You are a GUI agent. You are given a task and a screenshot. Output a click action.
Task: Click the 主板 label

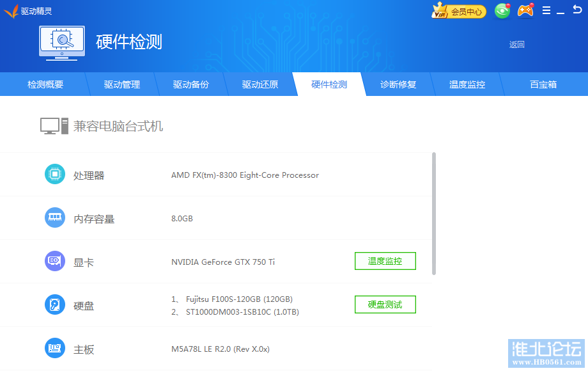point(84,349)
